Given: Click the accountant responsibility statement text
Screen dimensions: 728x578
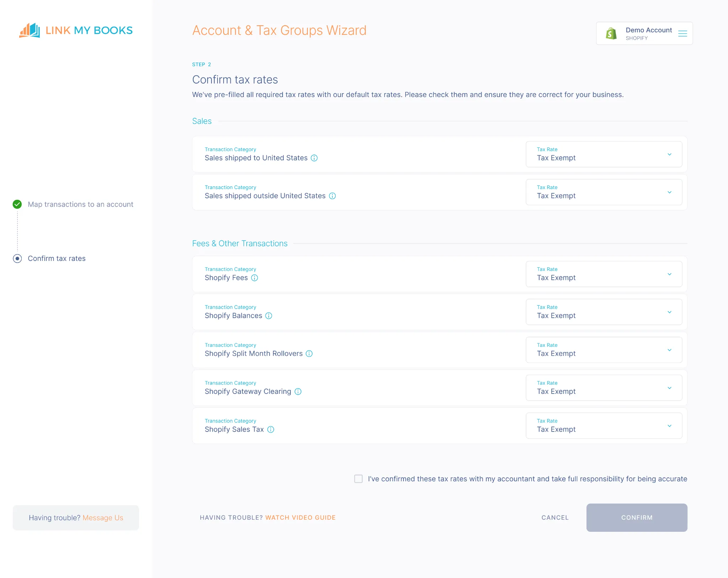Looking at the screenshot, I should coord(528,479).
